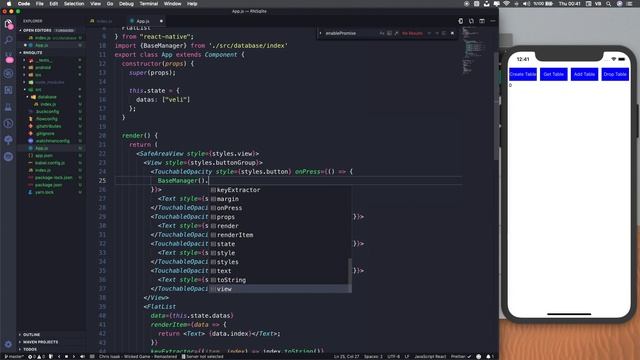Toggle Match Whole Word in find widget
The height and width of the screenshot is (360, 640).
(389, 33)
